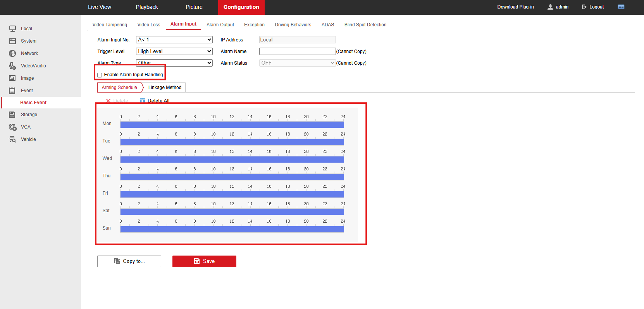644x309 pixels.
Task: Open Local settings monitor icon
Action: [12, 29]
